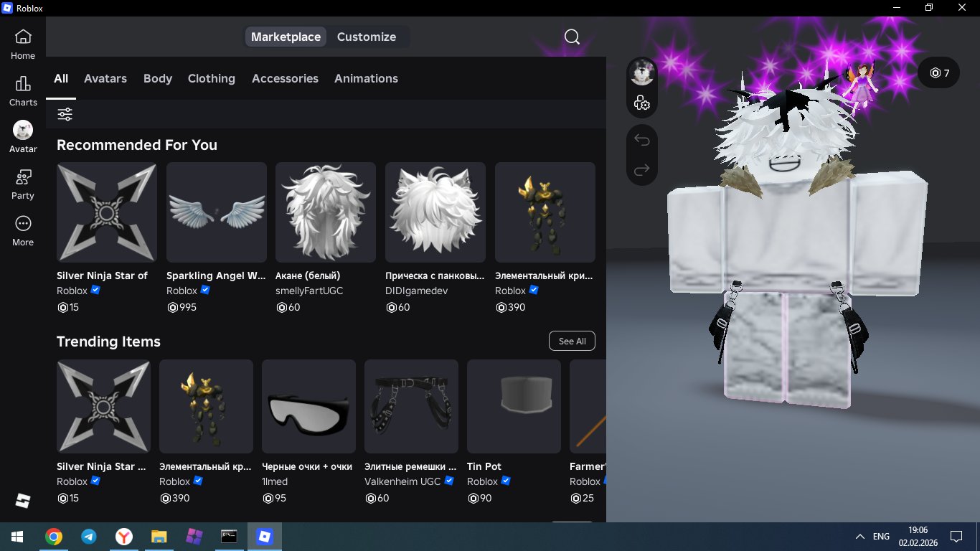Click the smellyFartUGC creator name

point(309,291)
